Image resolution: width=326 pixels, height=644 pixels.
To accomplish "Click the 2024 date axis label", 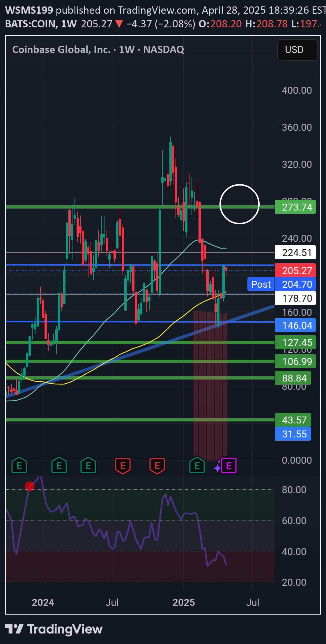I will pyautogui.click(x=43, y=602).
